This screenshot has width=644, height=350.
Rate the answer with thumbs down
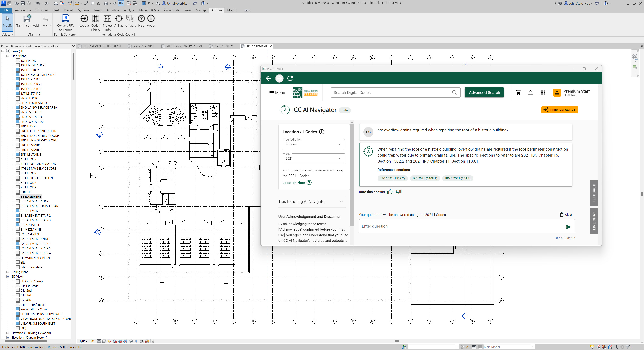pyautogui.click(x=399, y=192)
